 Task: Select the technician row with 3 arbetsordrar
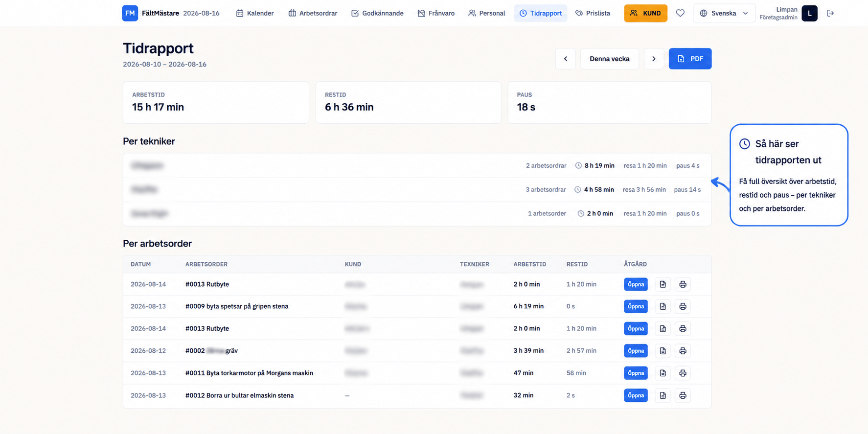tap(417, 189)
